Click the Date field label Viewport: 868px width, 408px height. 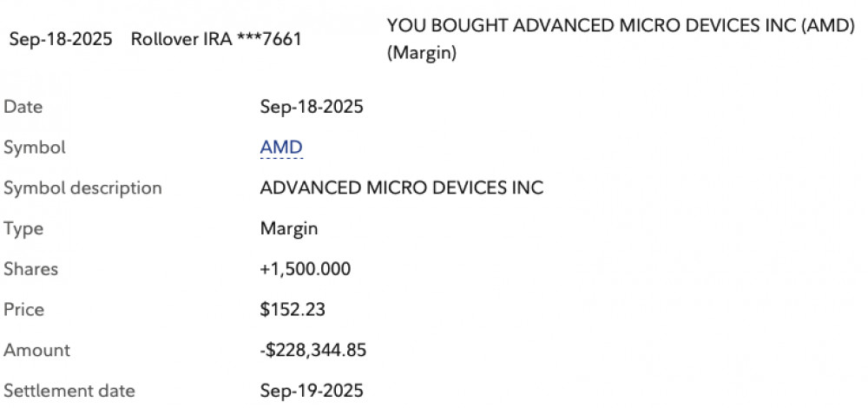[x=23, y=108]
